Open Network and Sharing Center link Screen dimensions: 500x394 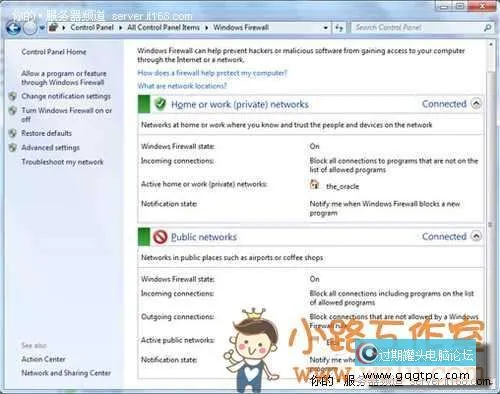66,373
